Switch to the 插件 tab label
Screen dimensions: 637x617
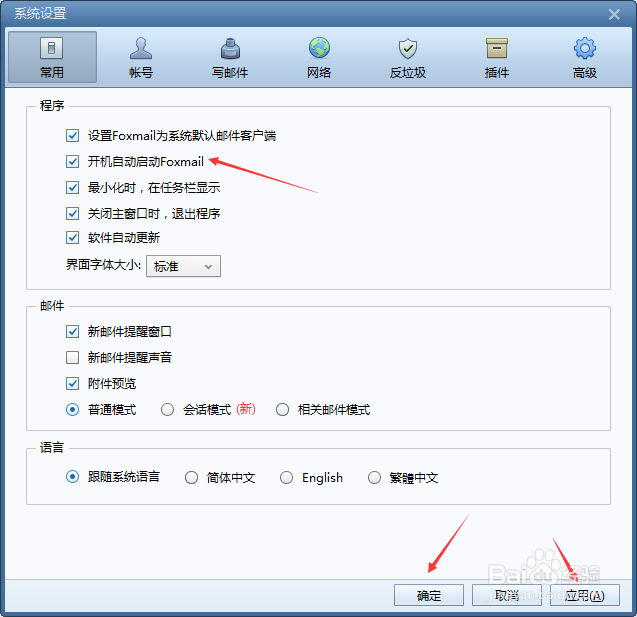tap(496, 73)
